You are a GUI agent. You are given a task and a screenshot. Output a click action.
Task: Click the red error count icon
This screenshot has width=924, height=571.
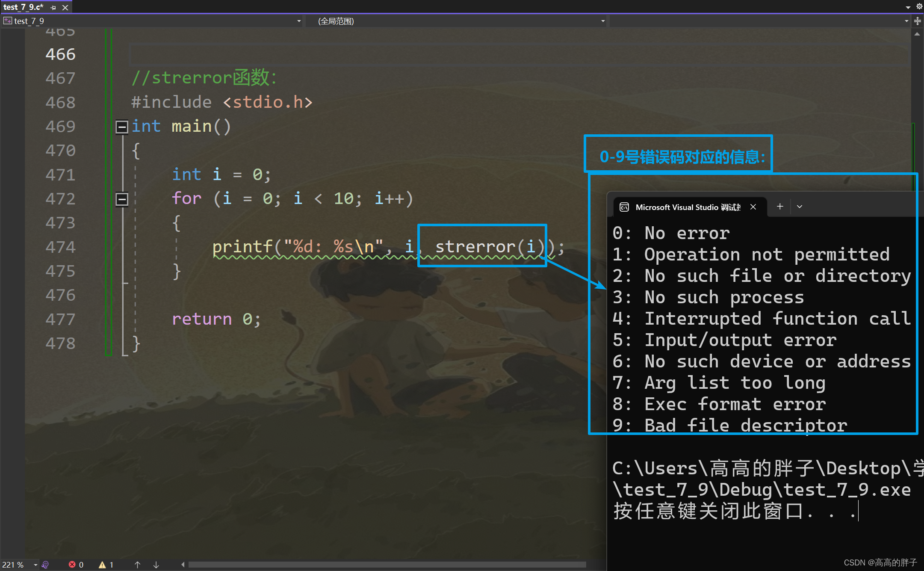[x=72, y=565]
